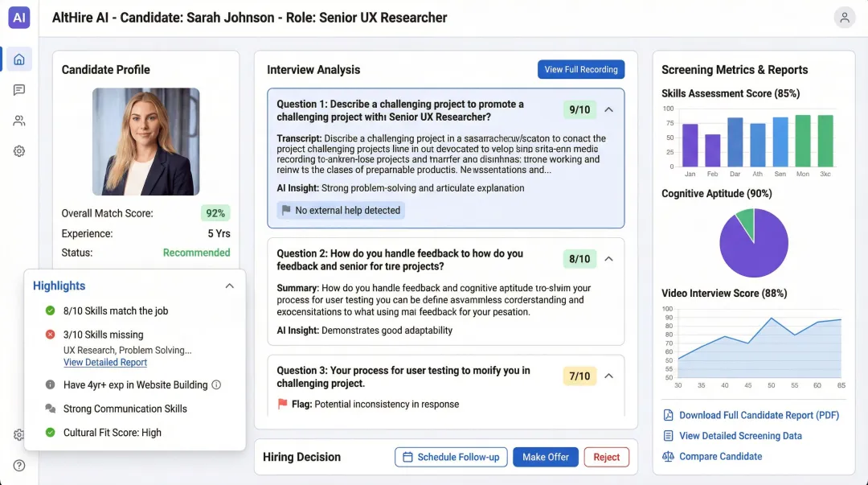
Task: Collapse the Highlights panel
Action: (230, 285)
